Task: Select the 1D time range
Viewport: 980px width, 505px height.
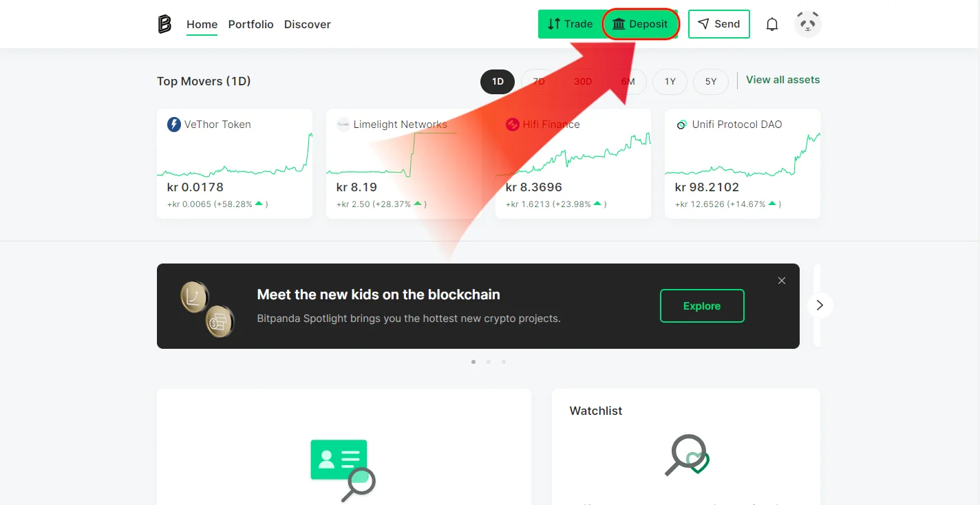Action: click(x=498, y=81)
